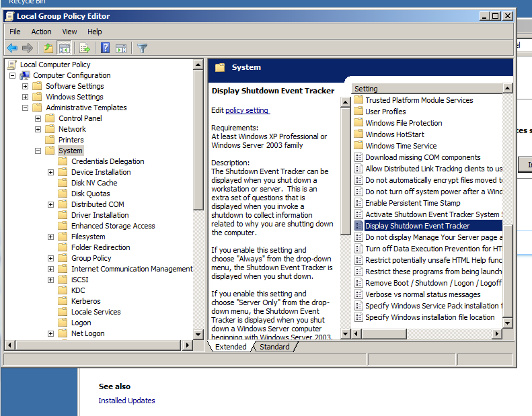Click the Forward arrow toolbar icon
This screenshot has height=416, width=532.
click(27, 48)
